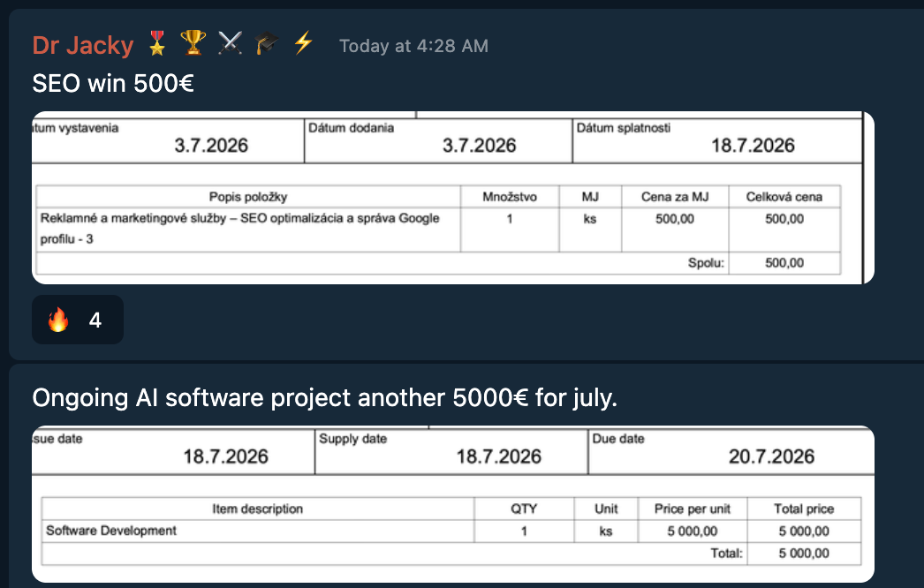This screenshot has height=588, width=924.
Task: Select the Ongoing AI software project message text
Action: click(x=325, y=397)
